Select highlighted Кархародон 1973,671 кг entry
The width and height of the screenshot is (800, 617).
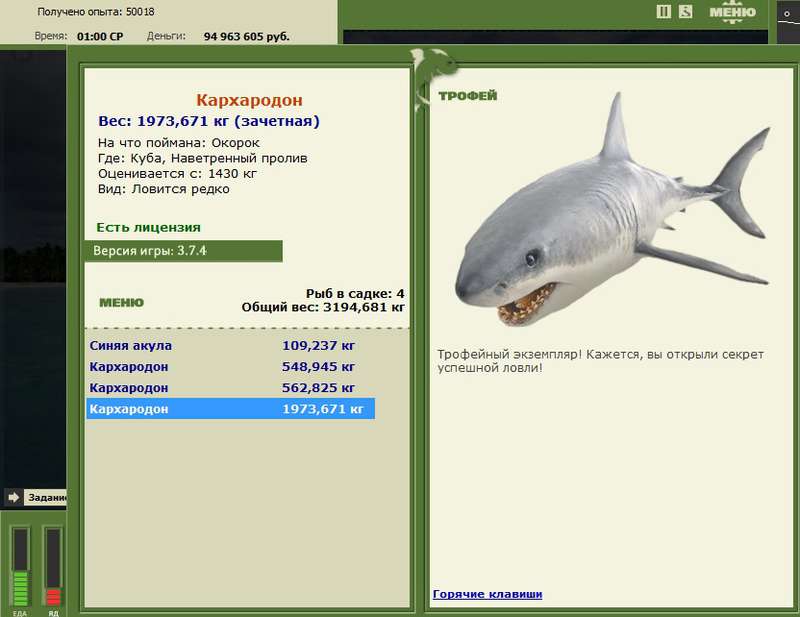point(231,409)
